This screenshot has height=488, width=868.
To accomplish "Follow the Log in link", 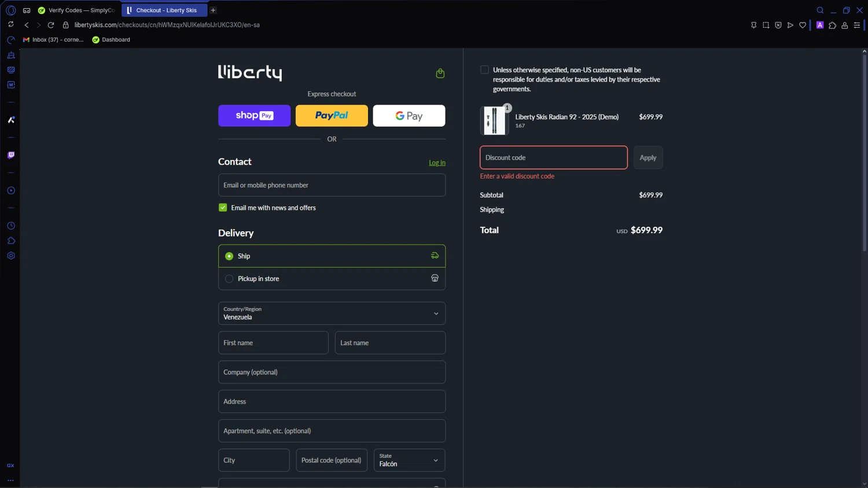I will (x=437, y=162).
